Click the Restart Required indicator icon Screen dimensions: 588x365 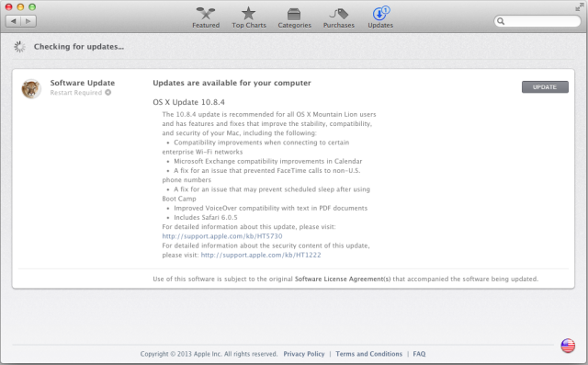108,92
